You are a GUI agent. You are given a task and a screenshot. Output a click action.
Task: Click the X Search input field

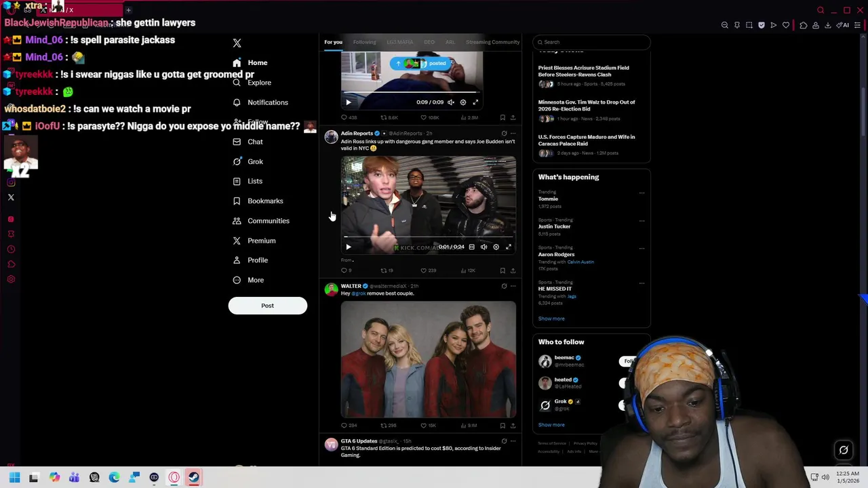pyautogui.click(x=591, y=42)
